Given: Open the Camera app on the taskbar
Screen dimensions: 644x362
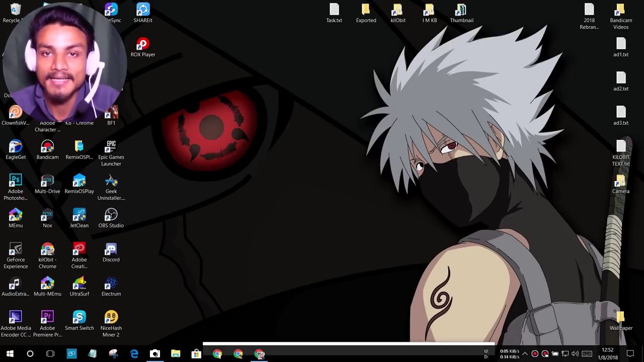Looking at the screenshot, I should click(155, 354).
